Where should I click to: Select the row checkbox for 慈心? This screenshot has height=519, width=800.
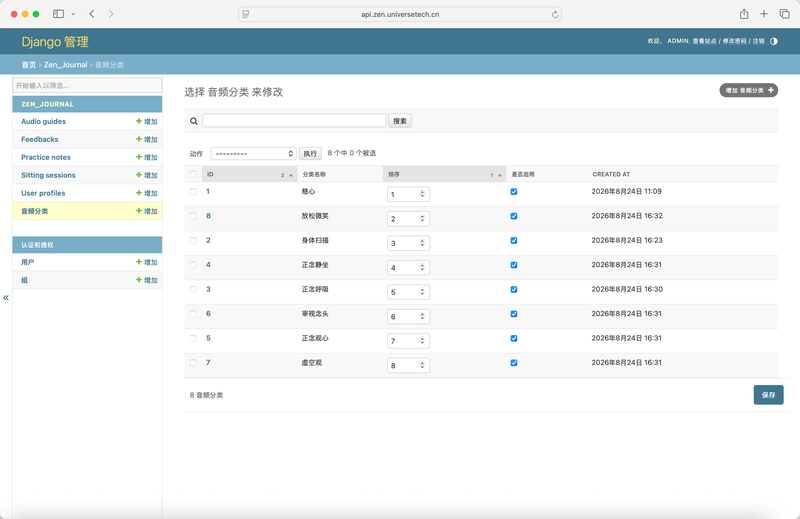click(193, 191)
